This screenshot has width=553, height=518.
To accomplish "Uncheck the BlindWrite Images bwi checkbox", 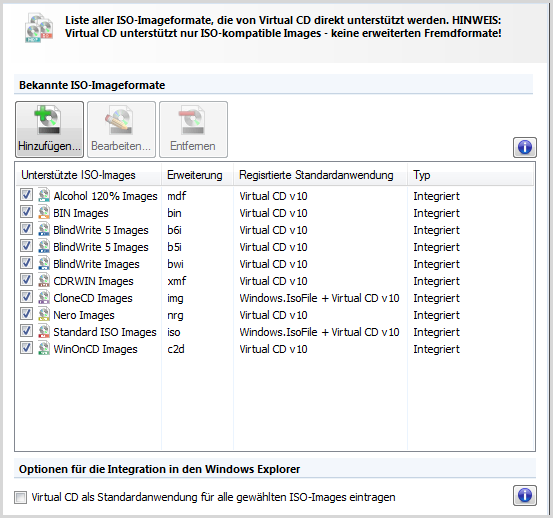I will tap(26, 263).
